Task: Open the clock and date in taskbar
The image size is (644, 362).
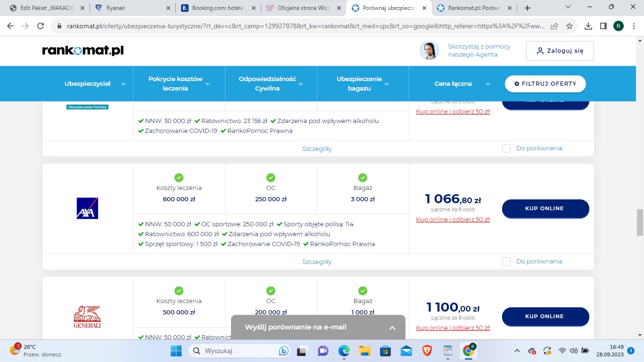Action: [x=610, y=351]
